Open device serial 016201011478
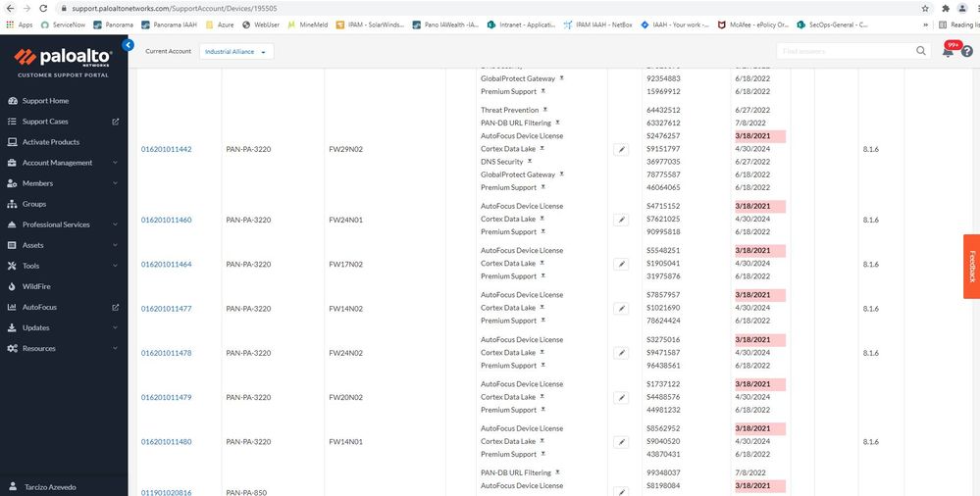 (x=166, y=353)
